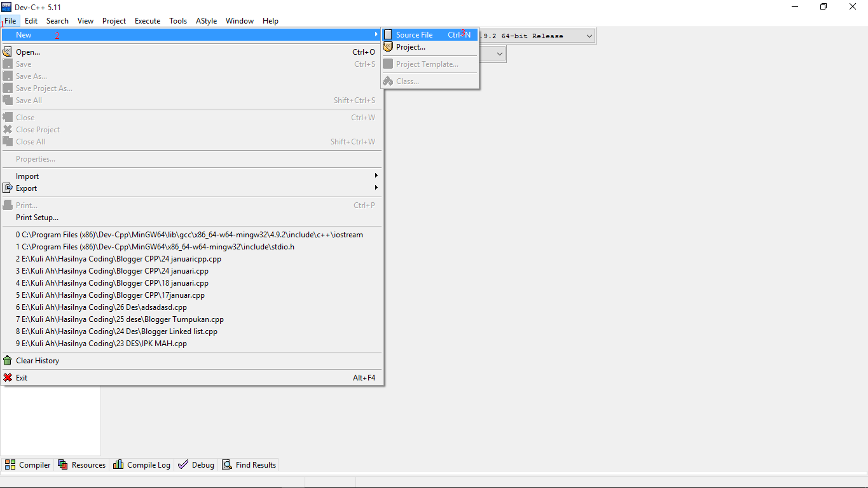Viewport: 868px width, 488px height.
Task: Open the AStyle menu
Action: pyautogui.click(x=206, y=20)
